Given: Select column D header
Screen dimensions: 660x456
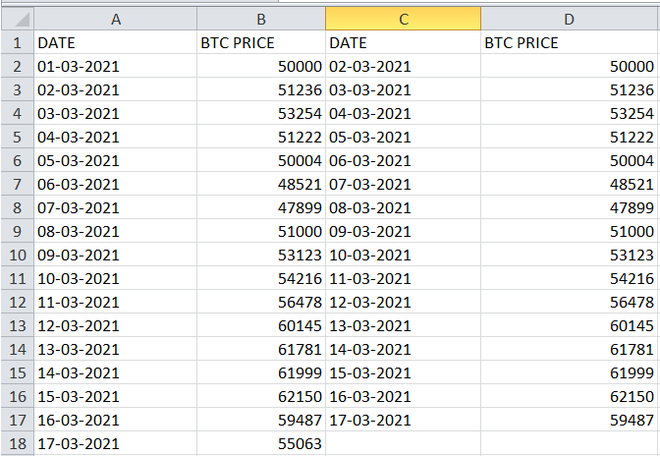Looking at the screenshot, I should pyautogui.click(x=570, y=19).
